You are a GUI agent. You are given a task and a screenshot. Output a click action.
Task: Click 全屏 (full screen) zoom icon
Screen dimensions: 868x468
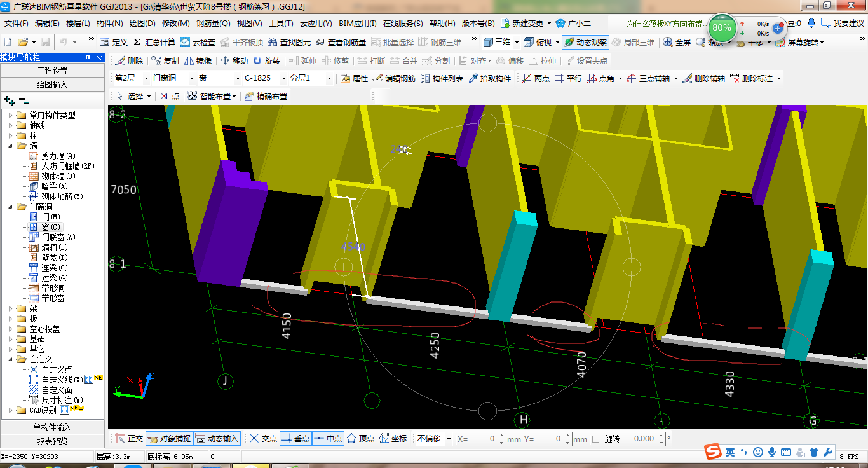[677, 42]
